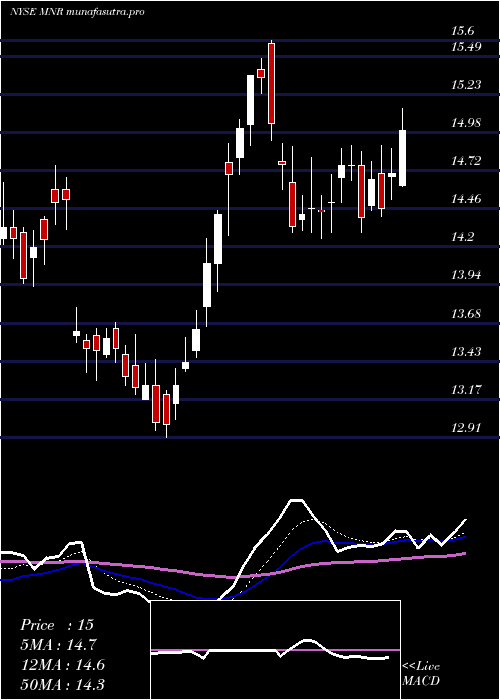
Task: Select the 14.2 price axis label
Action: [462, 236]
